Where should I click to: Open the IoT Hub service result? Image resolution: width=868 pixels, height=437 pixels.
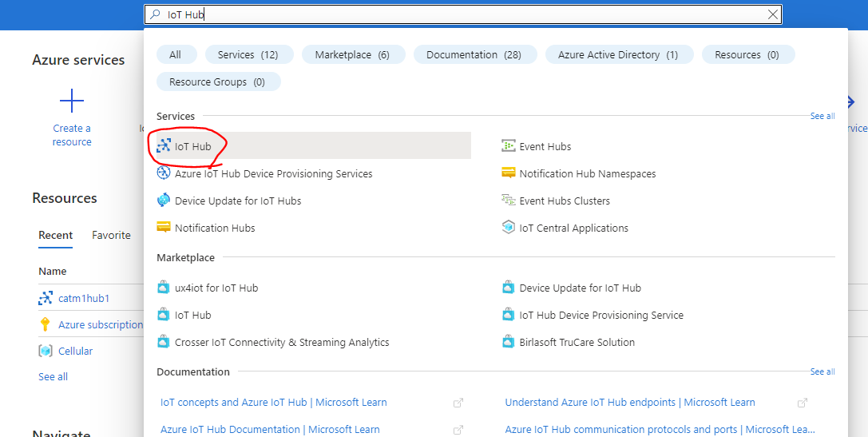(x=314, y=146)
